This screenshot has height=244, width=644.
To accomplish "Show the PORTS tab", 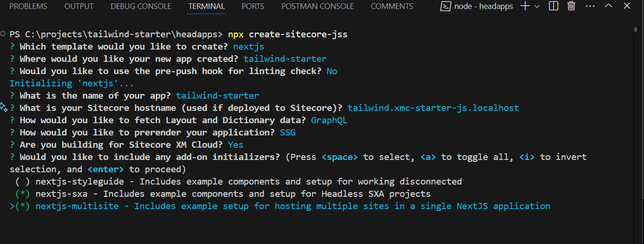I will [253, 7].
